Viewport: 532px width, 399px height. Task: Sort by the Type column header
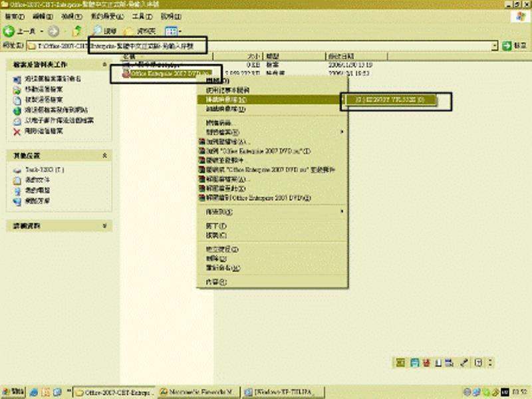point(294,57)
